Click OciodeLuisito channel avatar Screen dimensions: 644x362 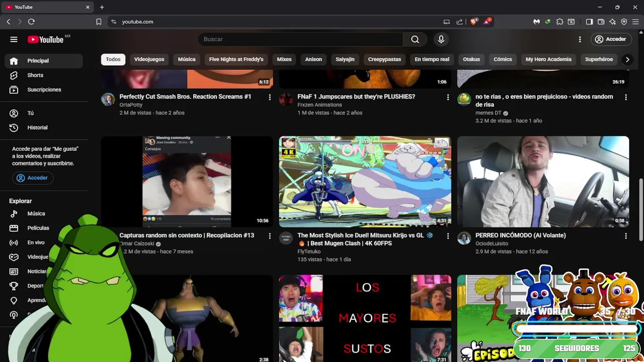tap(464, 238)
